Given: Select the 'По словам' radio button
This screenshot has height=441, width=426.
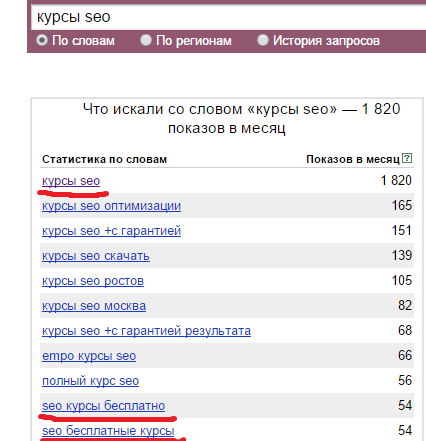Looking at the screenshot, I should point(42,40).
